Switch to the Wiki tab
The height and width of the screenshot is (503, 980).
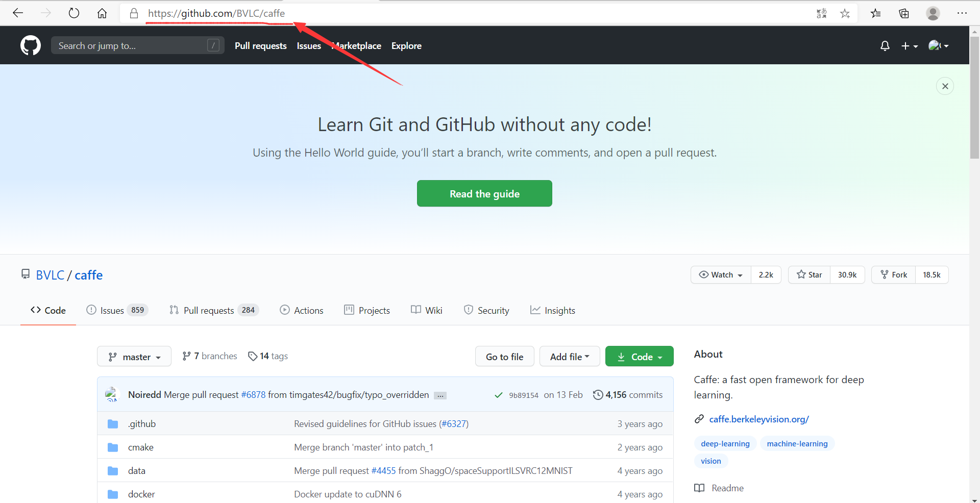click(x=427, y=310)
